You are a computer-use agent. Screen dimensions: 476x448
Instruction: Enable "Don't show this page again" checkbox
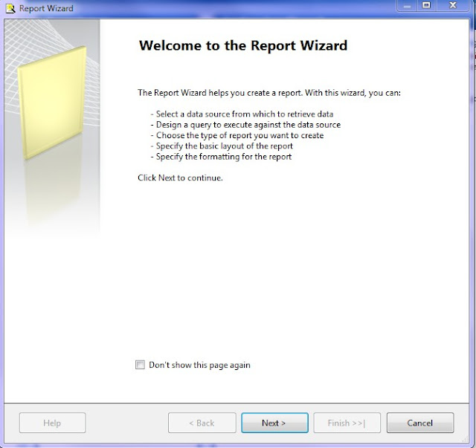pos(140,365)
